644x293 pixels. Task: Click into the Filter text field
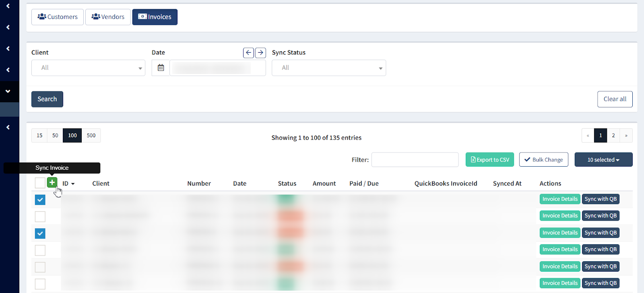tap(415, 160)
